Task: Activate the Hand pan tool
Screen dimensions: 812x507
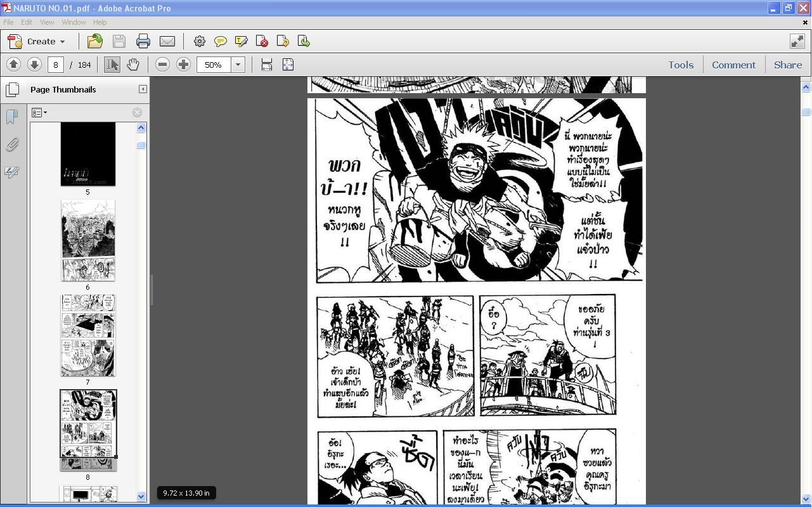Action: tap(133, 65)
